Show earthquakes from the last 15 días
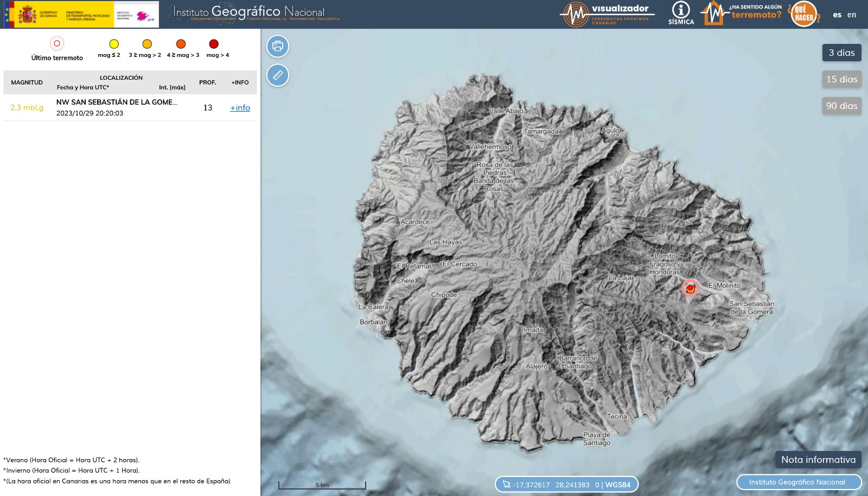This screenshot has height=496, width=868. click(841, 79)
